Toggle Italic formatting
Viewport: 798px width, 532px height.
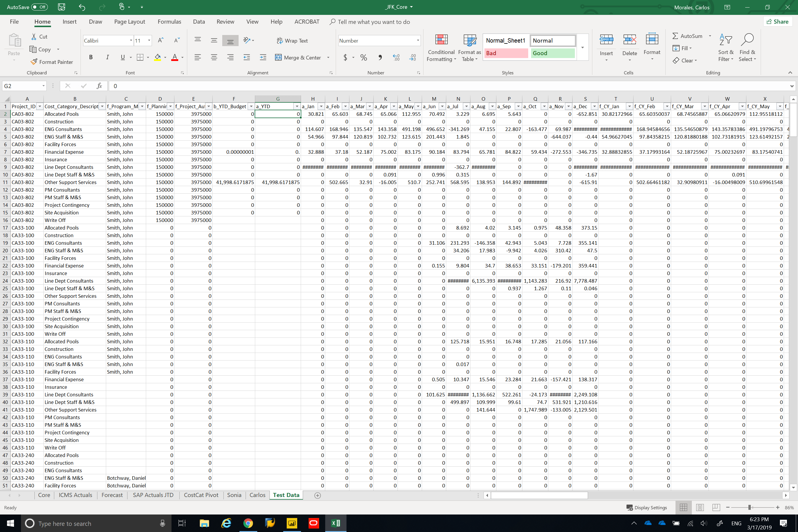click(x=107, y=57)
